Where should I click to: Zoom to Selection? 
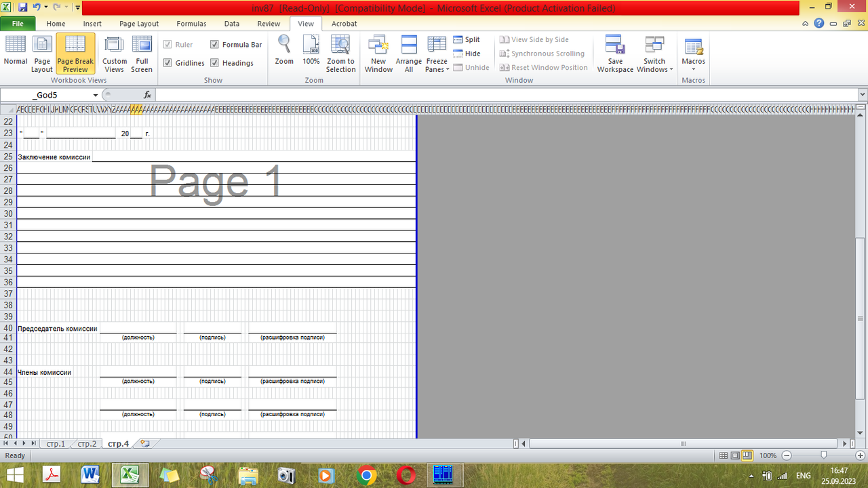click(x=340, y=53)
